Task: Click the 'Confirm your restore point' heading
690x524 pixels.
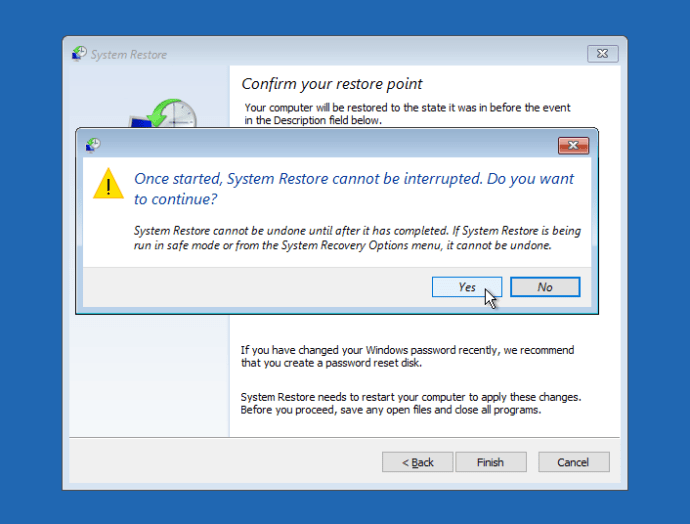Action: (x=332, y=84)
